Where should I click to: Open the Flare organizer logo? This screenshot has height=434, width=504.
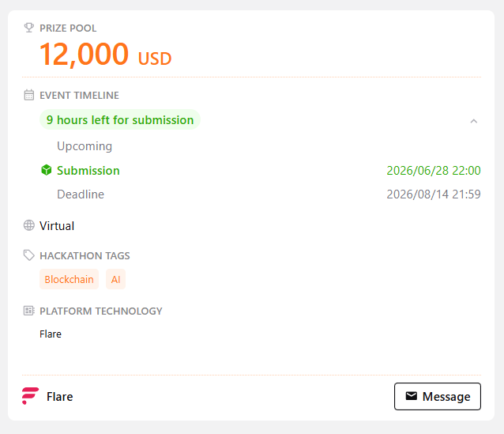pyautogui.click(x=31, y=396)
